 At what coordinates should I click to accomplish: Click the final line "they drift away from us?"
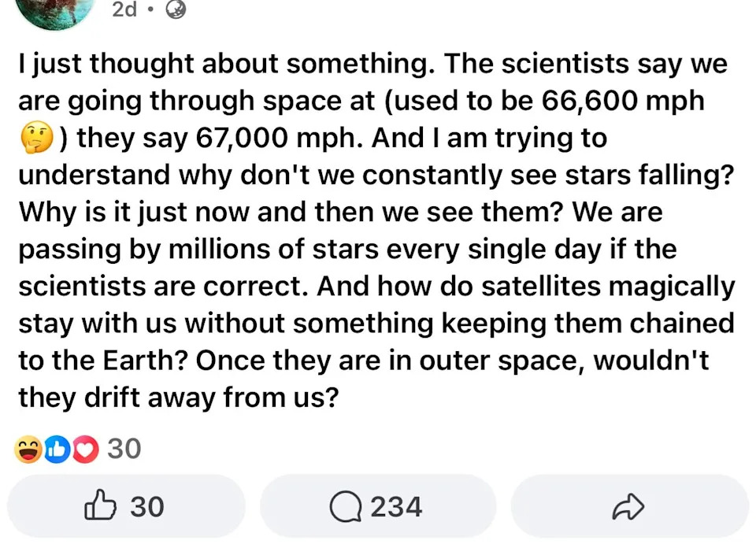(x=178, y=397)
